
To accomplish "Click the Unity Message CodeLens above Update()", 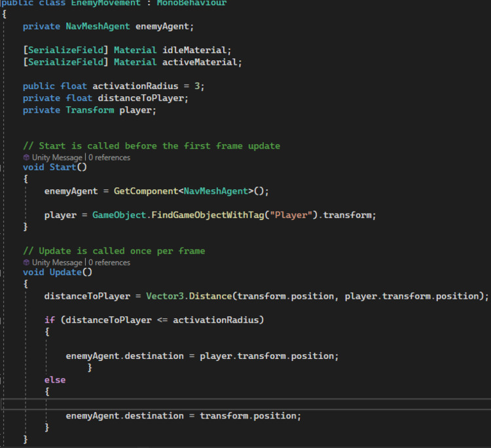I will point(57,263).
